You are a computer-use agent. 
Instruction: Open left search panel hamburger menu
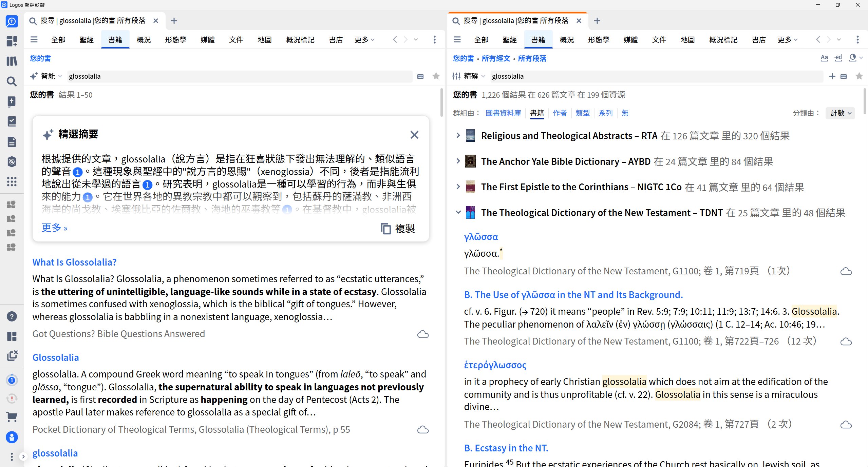click(x=34, y=40)
